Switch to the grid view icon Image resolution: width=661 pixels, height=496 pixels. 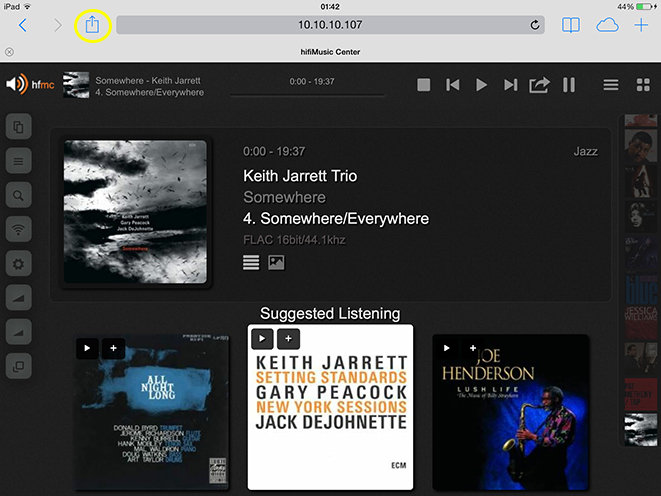pyautogui.click(x=643, y=85)
